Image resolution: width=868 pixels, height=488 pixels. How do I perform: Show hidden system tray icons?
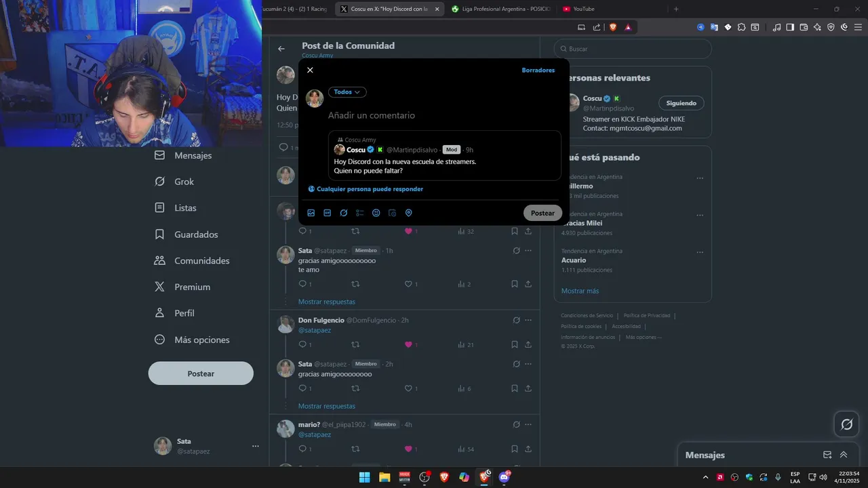[x=705, y=477]
